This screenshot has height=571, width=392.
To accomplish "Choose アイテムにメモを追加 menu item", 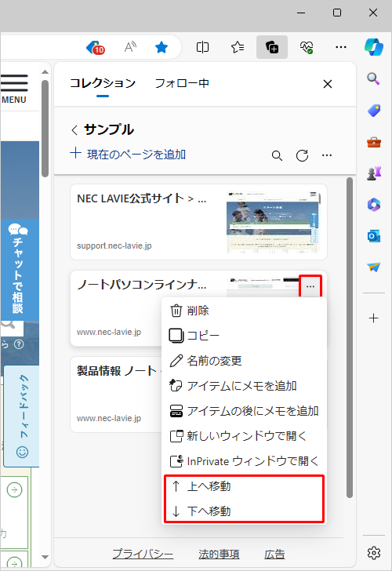I will (x=244, y=386).
